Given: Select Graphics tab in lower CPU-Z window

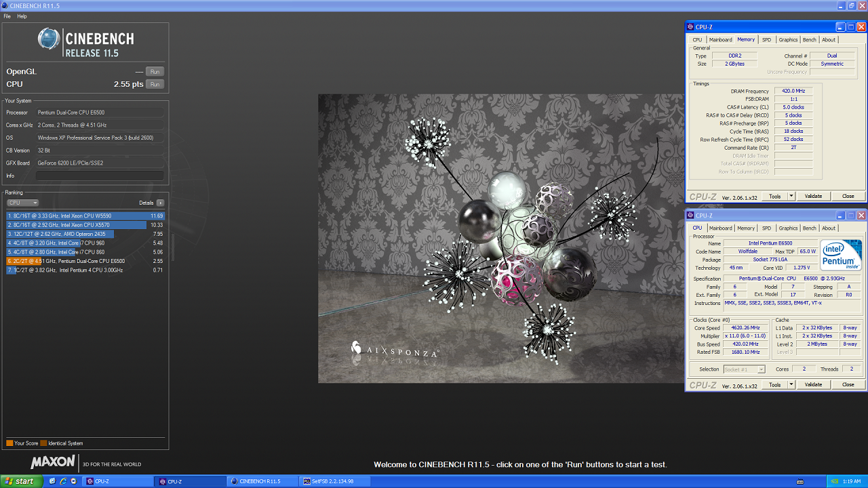Looking at the screenshot, I should click(788, 228).
